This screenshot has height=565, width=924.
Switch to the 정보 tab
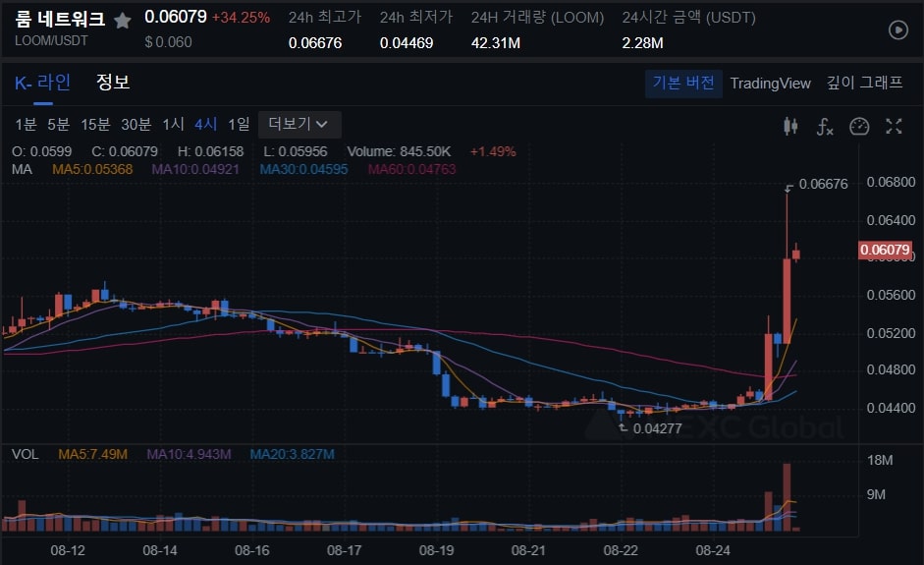tap(113, 82)
